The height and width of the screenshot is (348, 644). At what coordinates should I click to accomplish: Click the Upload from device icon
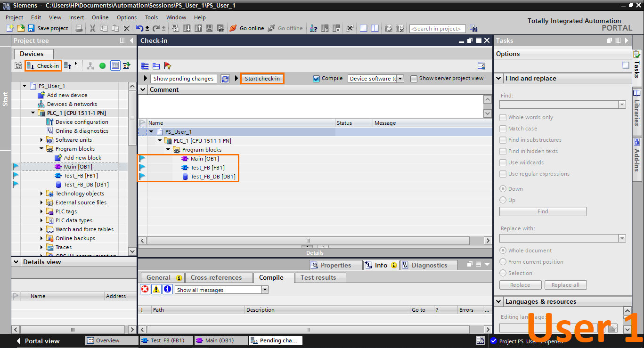(x=198, y=28)
